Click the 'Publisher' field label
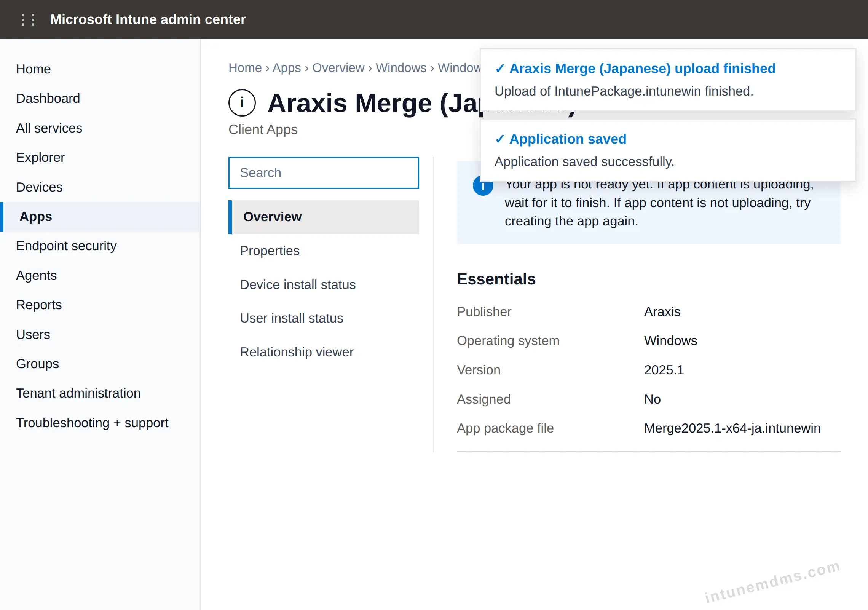Screen dimensions: 868x610 484,311
